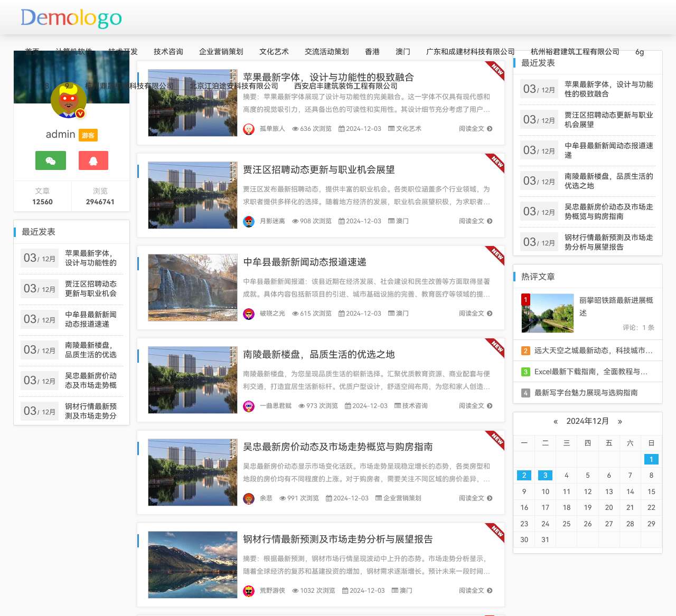Image resolution: width=676 pixels, height=616 pixels.
Task: Open the 丽攀昭铁路 hot article thumbnail
Action: pyautogui.click(x=547, y=313)
